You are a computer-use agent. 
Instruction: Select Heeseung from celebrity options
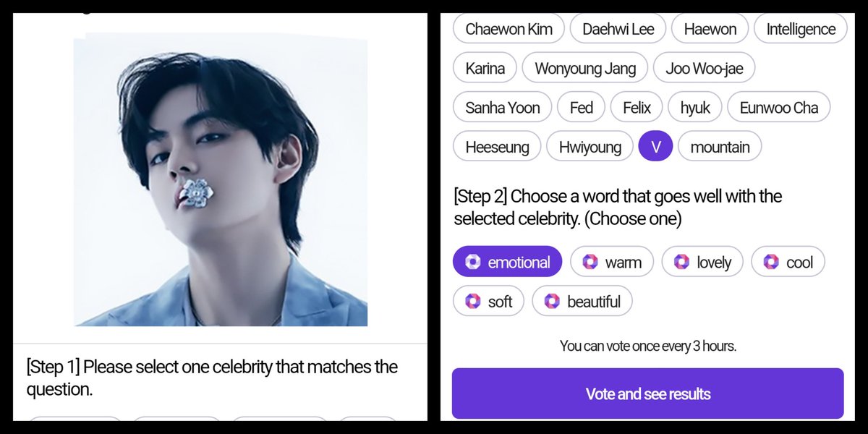click(497, 147)
